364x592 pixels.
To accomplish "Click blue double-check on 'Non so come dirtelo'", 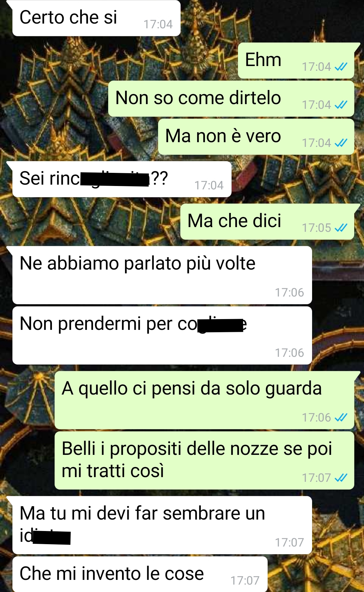I will [341, 105].
